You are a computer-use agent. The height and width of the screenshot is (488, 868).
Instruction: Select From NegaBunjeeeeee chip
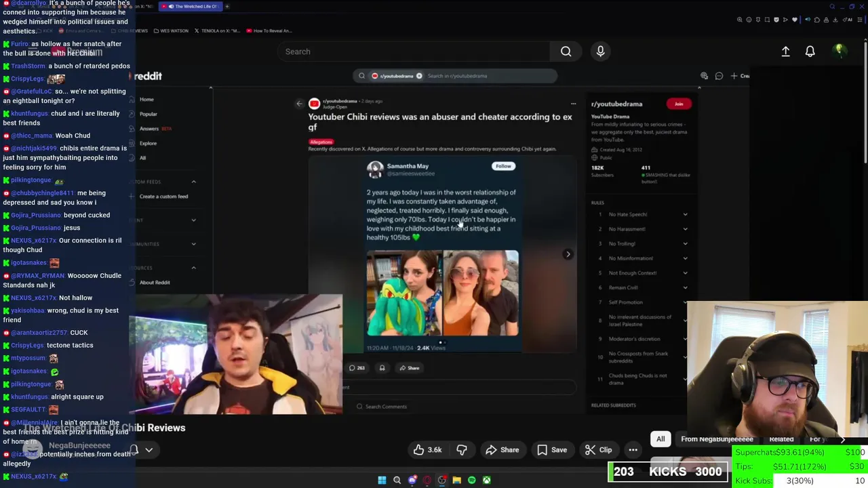coord(717,439)
